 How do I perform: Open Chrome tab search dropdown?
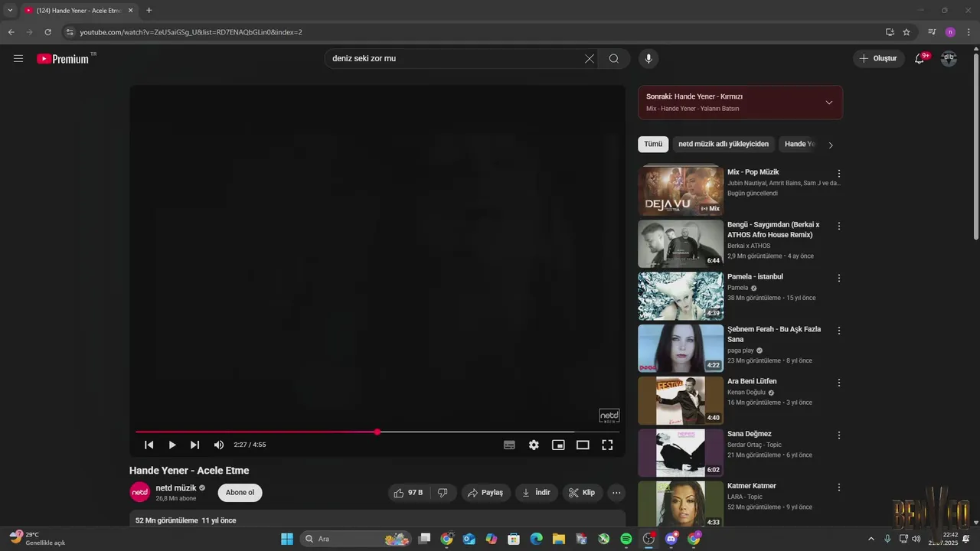click(10, 11)
